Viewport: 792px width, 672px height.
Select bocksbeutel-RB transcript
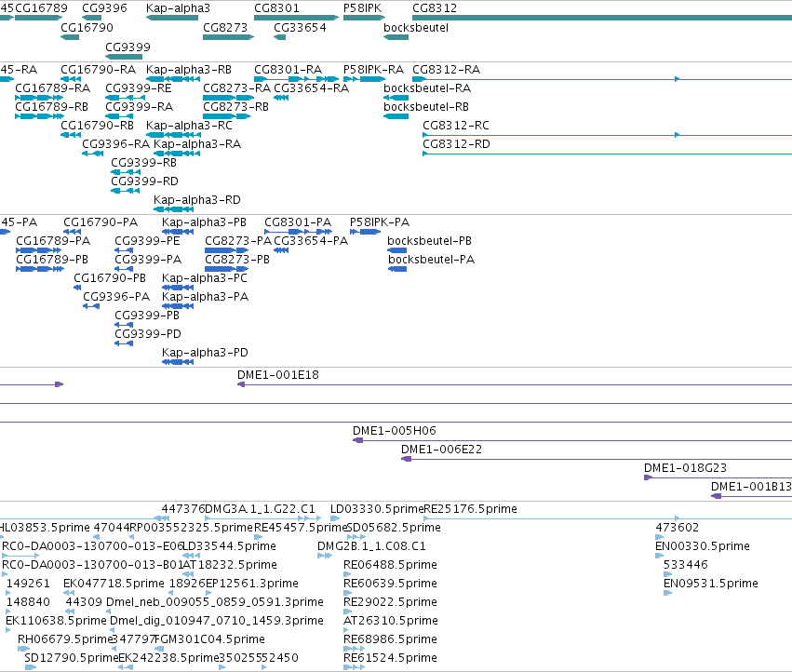click(396, 116)
